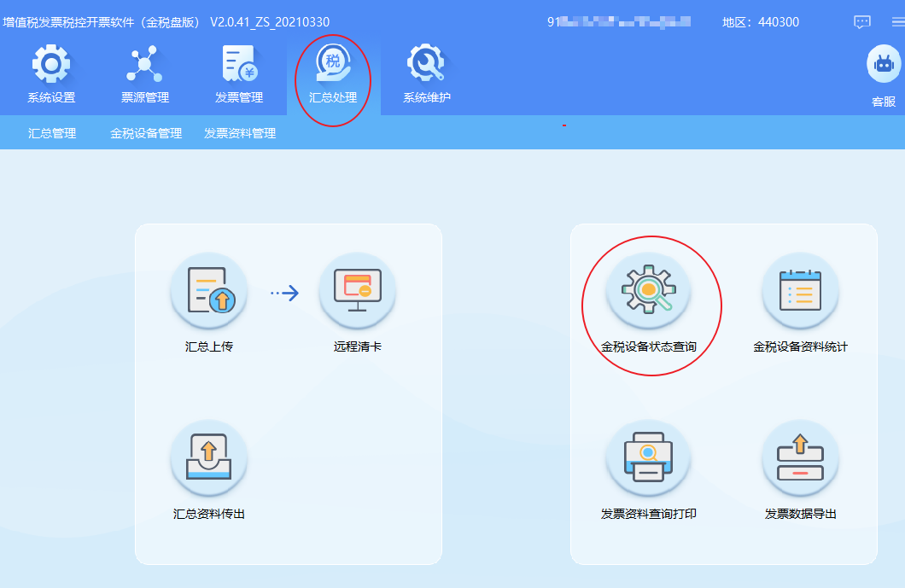905x588 pixels.
Task: Click the 发票资料查询打印 printer icon
Action: [648, 457]
